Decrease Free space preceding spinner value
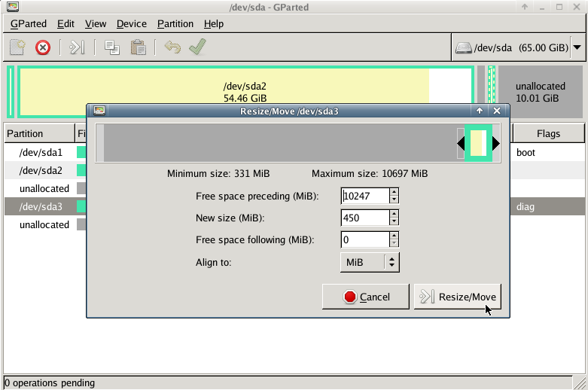Screen dimensions: 588x390 pos(394,200)
